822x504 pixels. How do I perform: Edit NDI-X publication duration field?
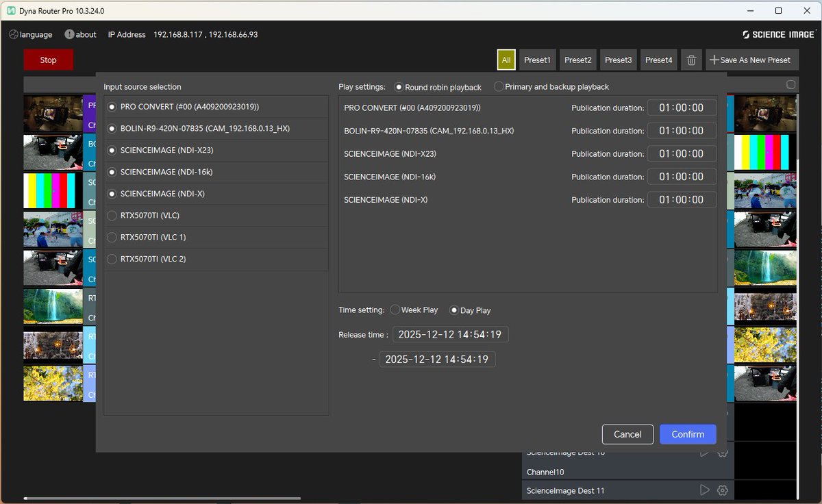(682, 200)
